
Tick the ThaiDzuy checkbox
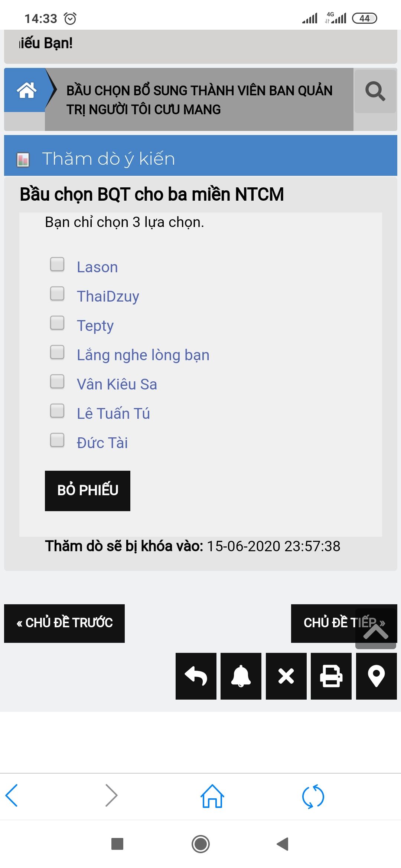(x=57, y=294)
